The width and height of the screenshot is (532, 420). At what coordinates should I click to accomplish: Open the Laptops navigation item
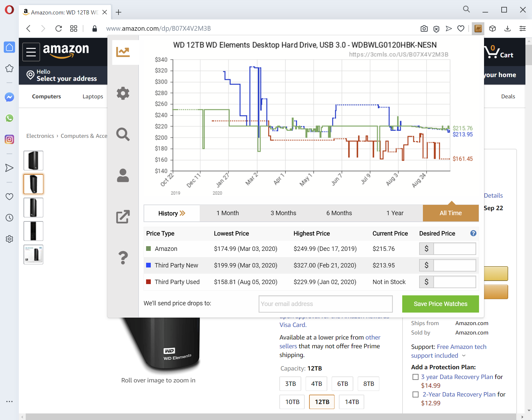(93, 96)
